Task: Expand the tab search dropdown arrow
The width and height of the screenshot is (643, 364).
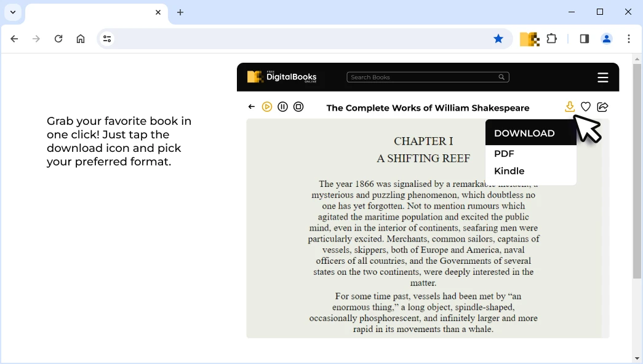Action: pos(13,12)
